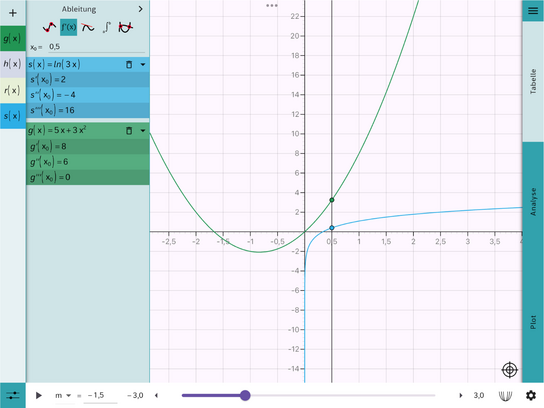
Task: Toggle the g(x) function visibility
Action: click(x=12, y=39)
